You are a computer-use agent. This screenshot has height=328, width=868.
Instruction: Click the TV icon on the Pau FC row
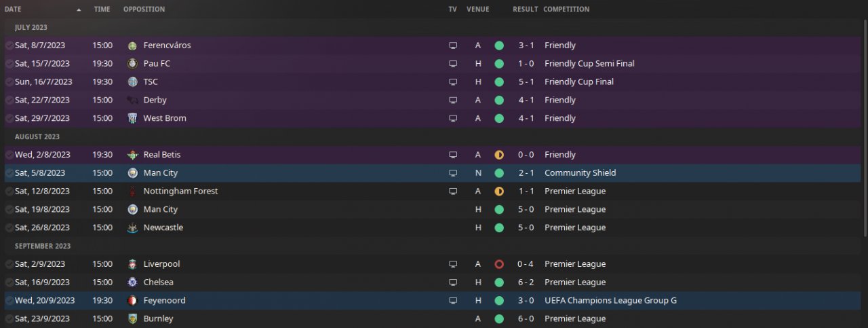point(453,64)
